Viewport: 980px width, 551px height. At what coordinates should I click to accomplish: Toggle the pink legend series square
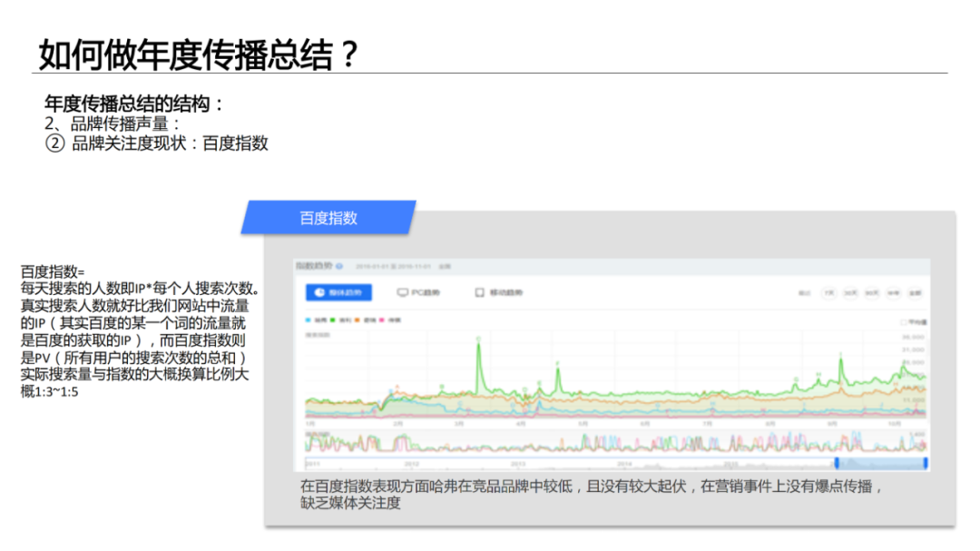coord(382,320)
